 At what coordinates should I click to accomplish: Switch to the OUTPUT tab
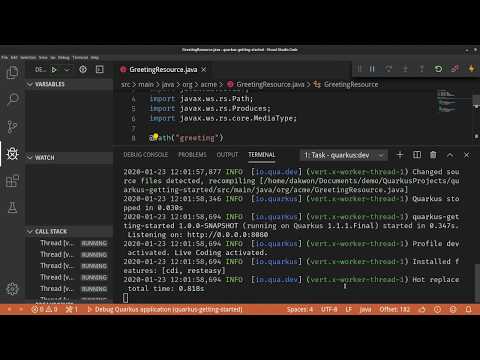click(x=227, y=155)
